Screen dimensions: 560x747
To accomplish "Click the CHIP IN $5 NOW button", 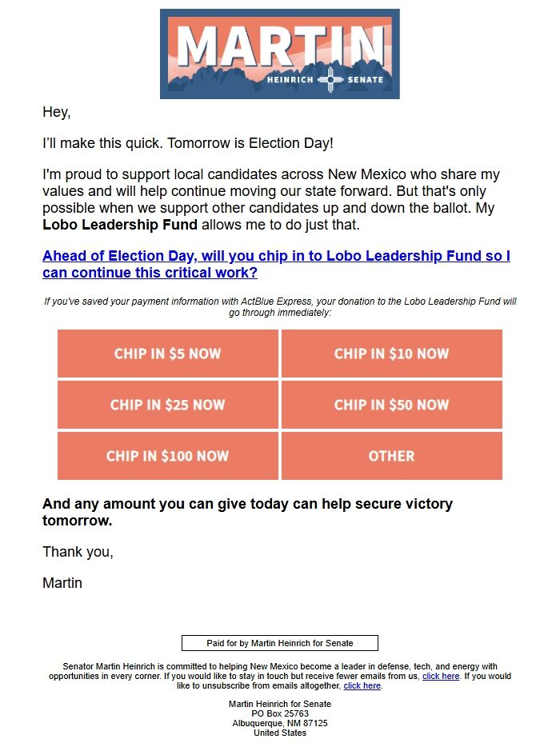I will [x=167, y=354].
